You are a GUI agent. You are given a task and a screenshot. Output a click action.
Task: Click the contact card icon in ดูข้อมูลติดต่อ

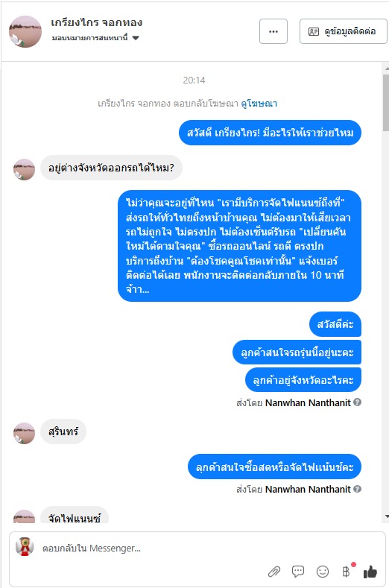(314, 31)
